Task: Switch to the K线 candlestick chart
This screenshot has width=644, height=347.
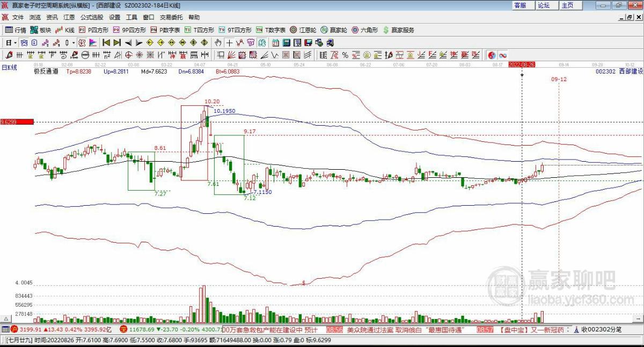Action: coord(65,30)
